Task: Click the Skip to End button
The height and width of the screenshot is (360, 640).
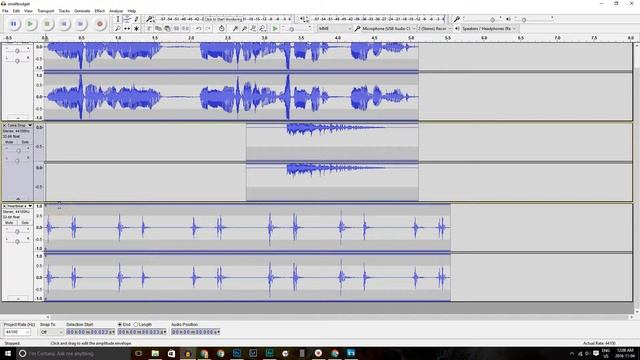Action: point(80,24)
